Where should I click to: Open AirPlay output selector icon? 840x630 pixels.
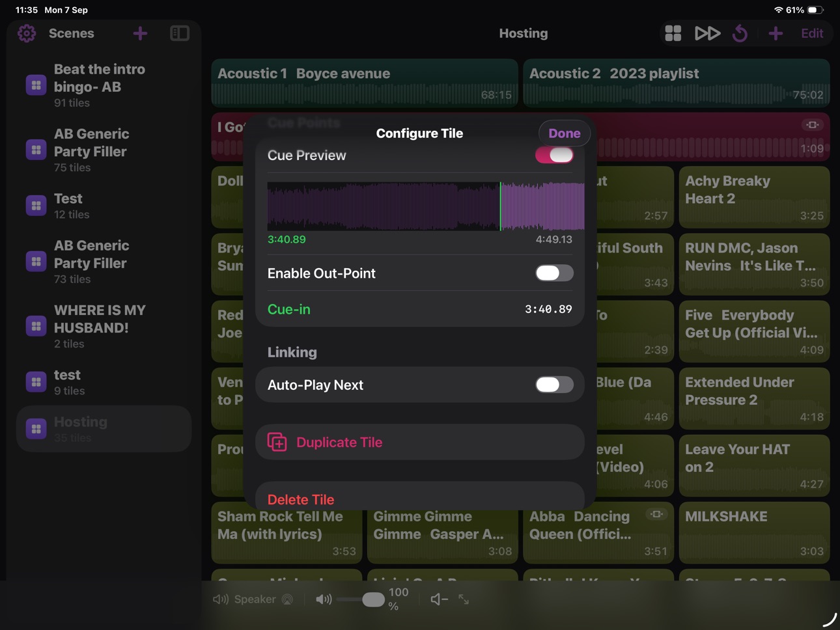pos(287,599)
